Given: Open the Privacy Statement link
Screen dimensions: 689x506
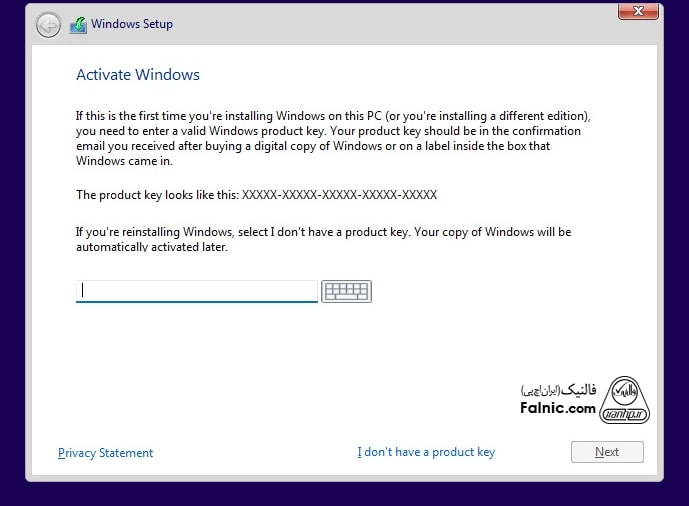Looking at the screenshot, I should click(106, 453).
